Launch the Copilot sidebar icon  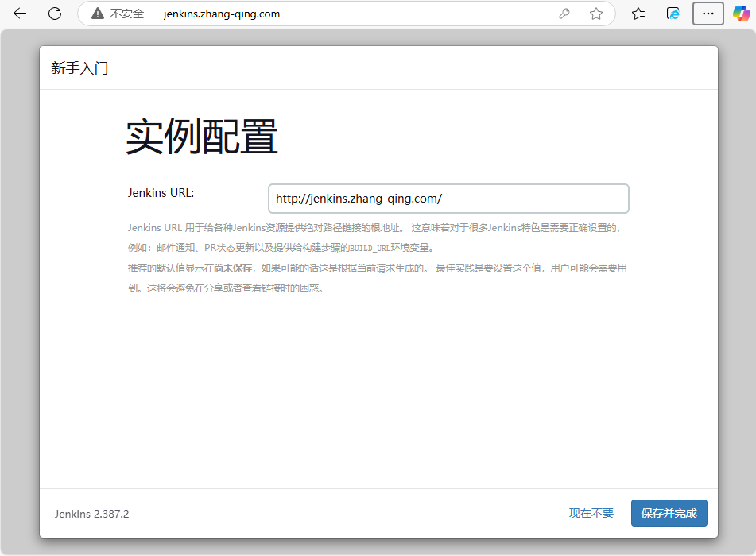tap(741, 14)
